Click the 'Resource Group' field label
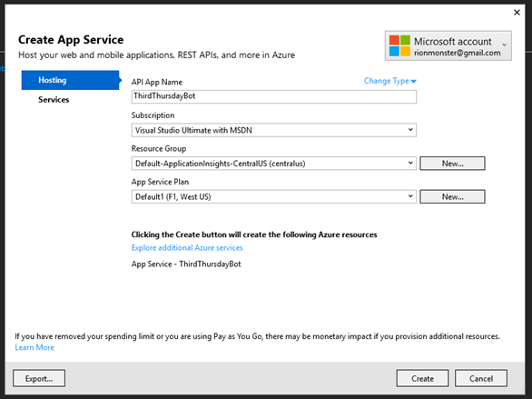The image size is (532, 399). [x=159, y=149]
